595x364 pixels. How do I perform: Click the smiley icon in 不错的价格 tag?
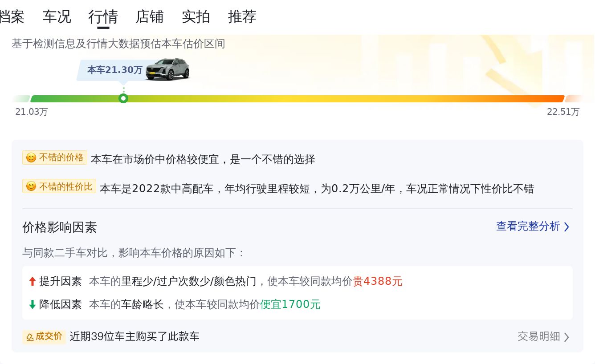31,158
